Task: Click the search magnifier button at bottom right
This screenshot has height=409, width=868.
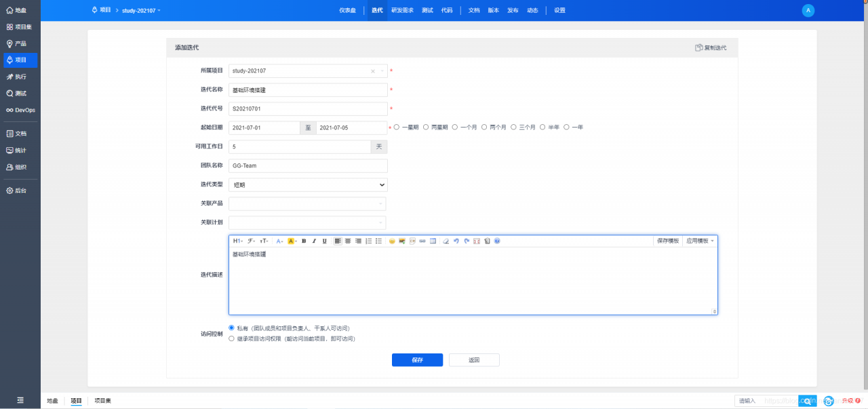Action: pyautogui.click(x=807, y=401)
